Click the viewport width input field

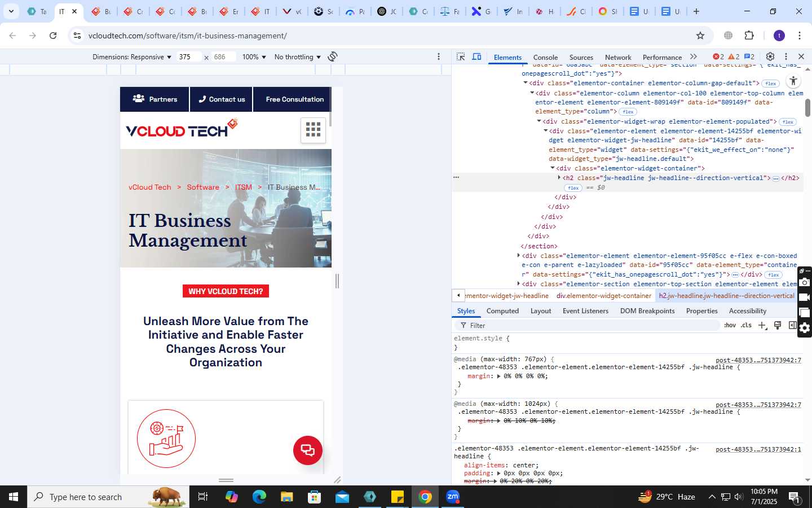[188, 57]
